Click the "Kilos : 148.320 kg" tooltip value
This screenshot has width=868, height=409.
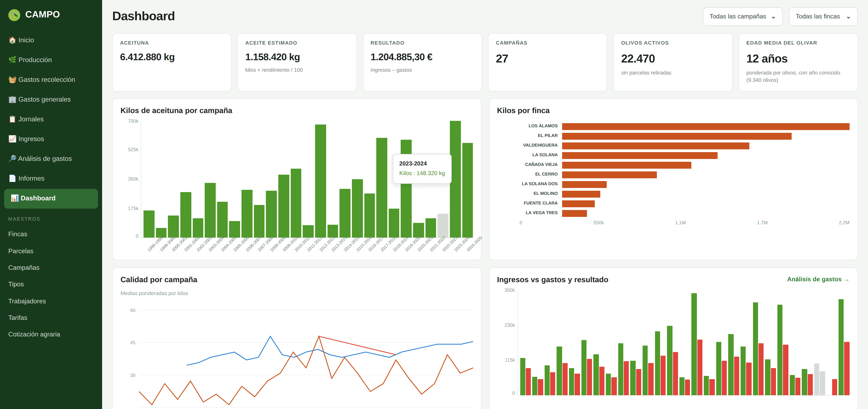(422, 173)
